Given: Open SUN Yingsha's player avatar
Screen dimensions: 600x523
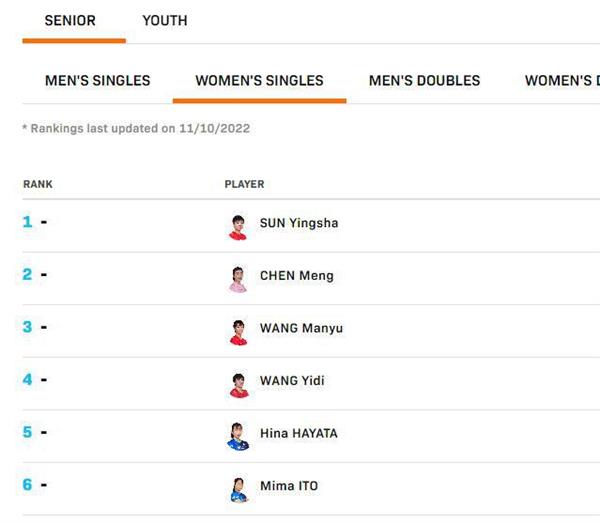Looking at the screenshot, I should pyautogui.click(x=238, y=227).
